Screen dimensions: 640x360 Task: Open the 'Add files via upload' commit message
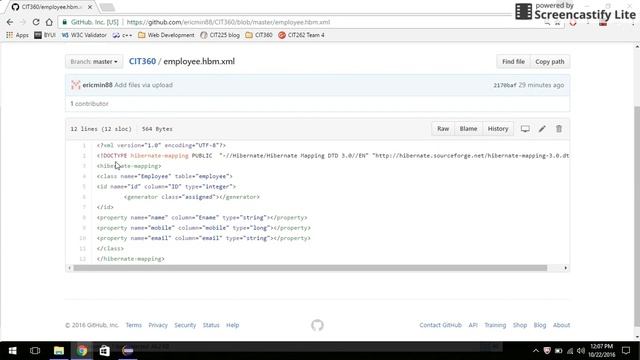[143, 85]
